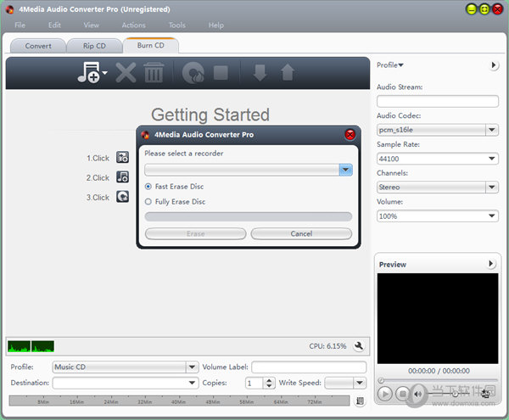Open the Audio Codec dropdown

[491, 130]
